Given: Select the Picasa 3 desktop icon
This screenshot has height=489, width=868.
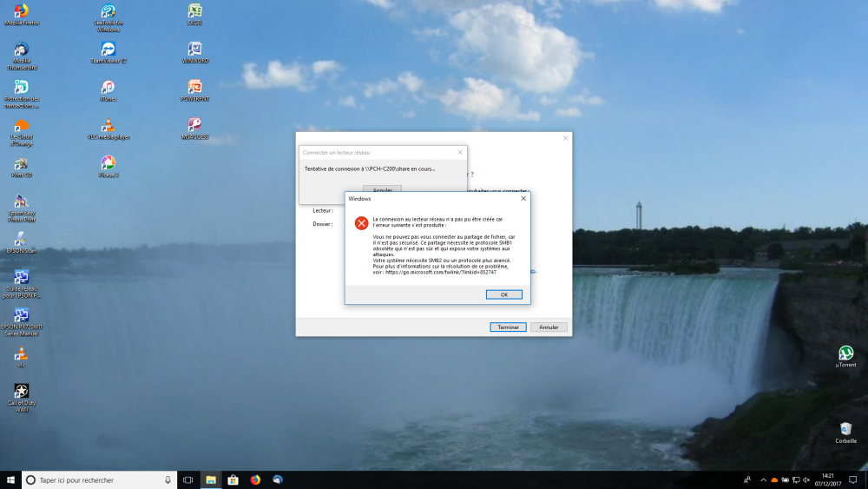Looking at the screenshot, I should tap(108, 168).
